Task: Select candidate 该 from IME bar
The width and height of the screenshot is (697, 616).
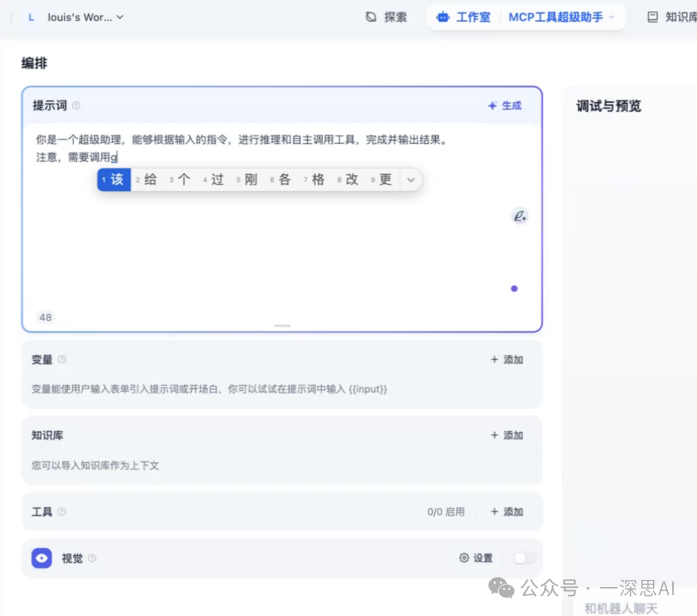Action: tap(114, 180)
